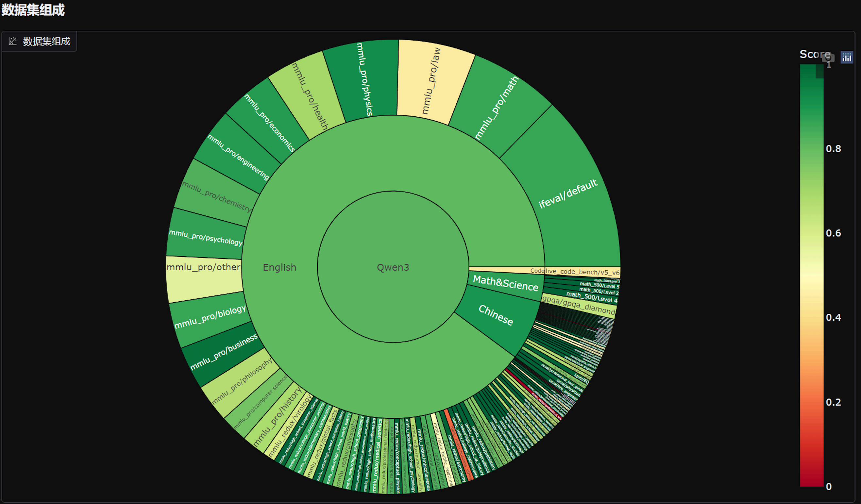Select the ifeval/default outer segment

pos(568,194)
